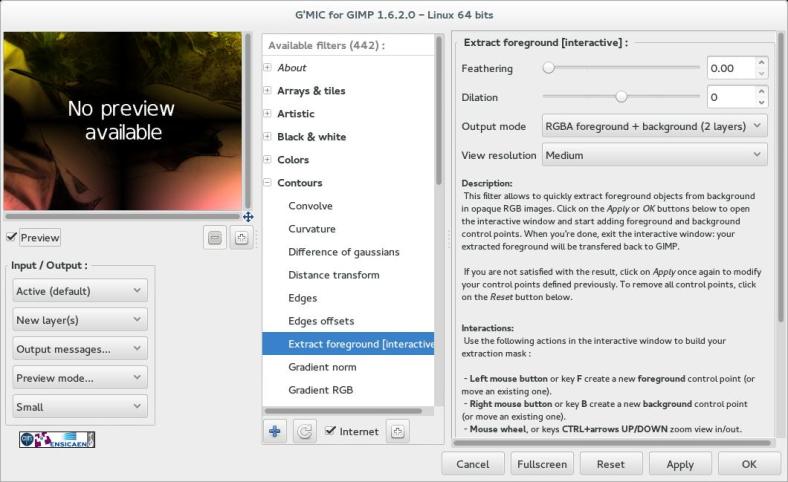Screen dimensions: 788x482
Task: Click the filter list vertical scrollbar
Action: coord(439,111)
